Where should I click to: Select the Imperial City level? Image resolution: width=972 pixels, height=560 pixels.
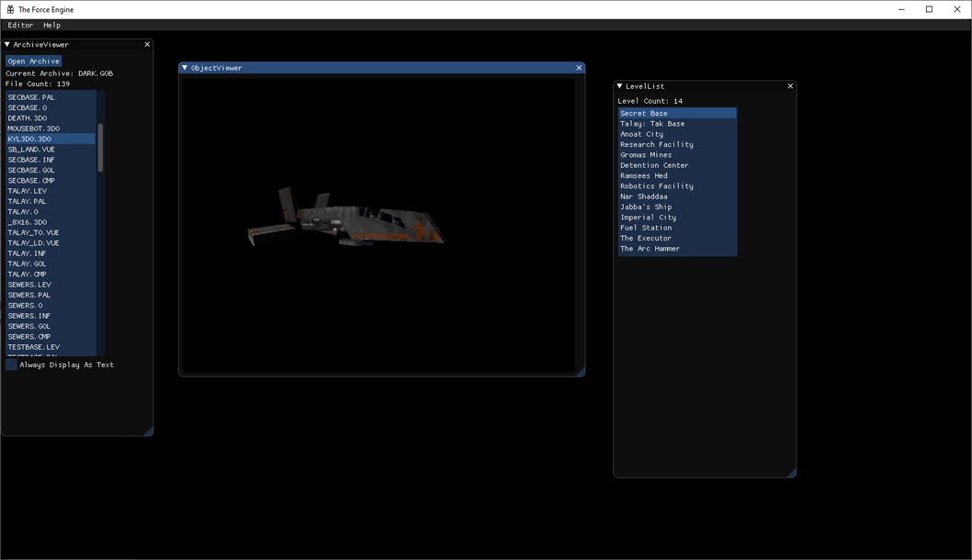(x=677, y=218)
